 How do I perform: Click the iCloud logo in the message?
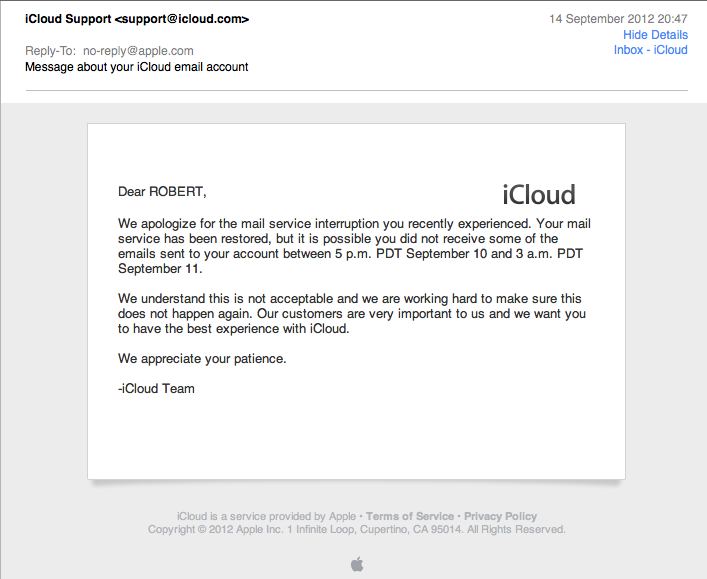tap(538, 194)
